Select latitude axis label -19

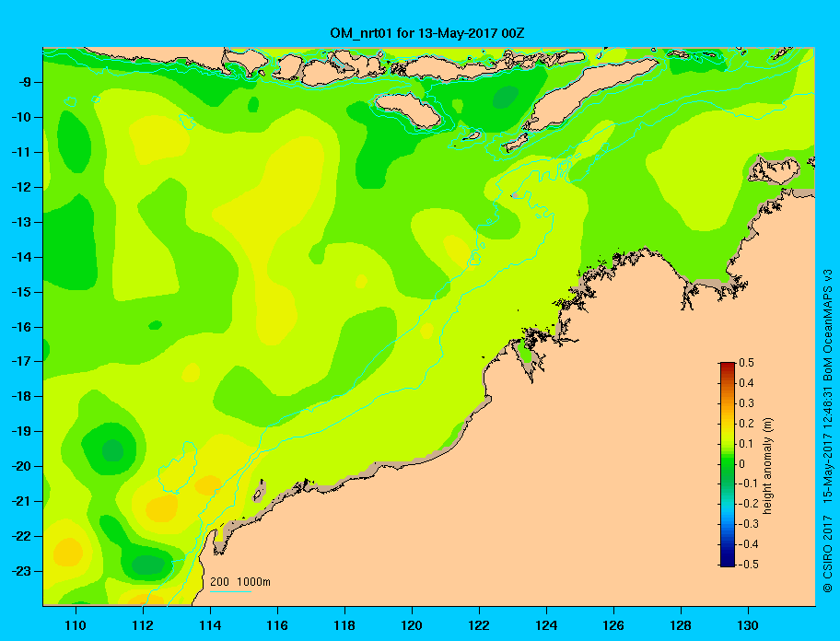[x=20, y=431]
